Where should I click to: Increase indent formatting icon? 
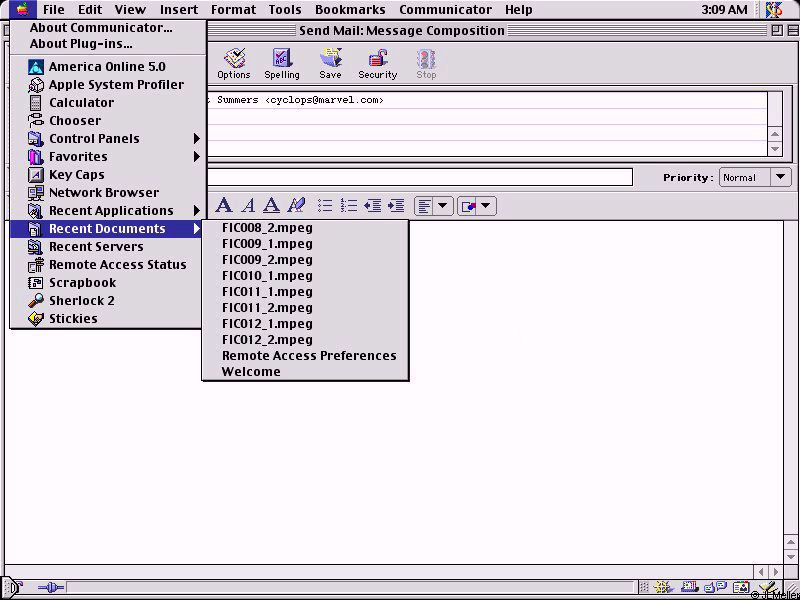point(396,206)
